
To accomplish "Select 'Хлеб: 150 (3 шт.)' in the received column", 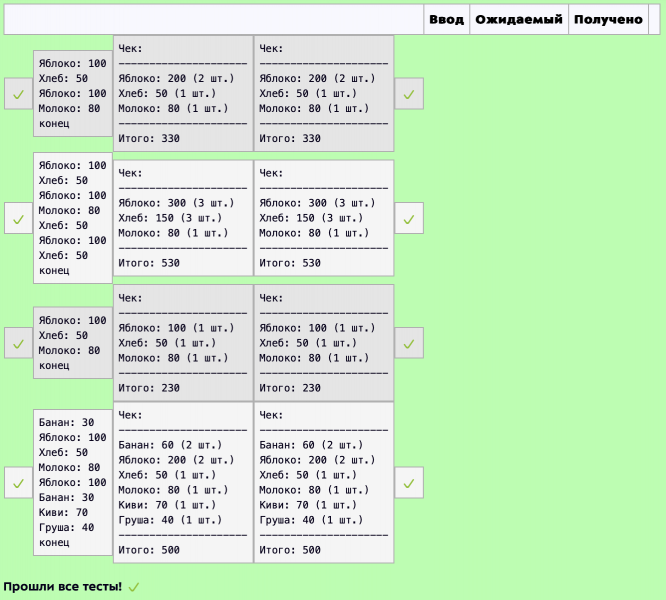I will tap(311, 218).
